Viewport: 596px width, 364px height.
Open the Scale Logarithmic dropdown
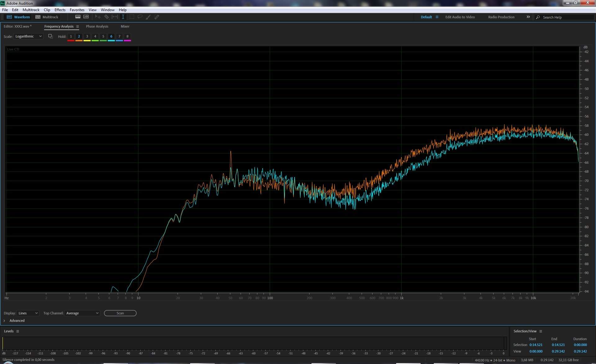click(28, 36)
